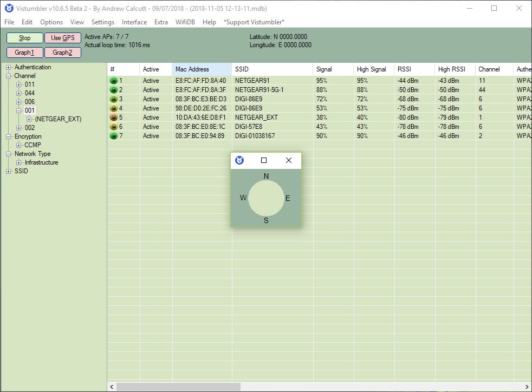Expand the Authentication tree node
The width and height of the screenshot is (532, 392).
pos(9,68)
